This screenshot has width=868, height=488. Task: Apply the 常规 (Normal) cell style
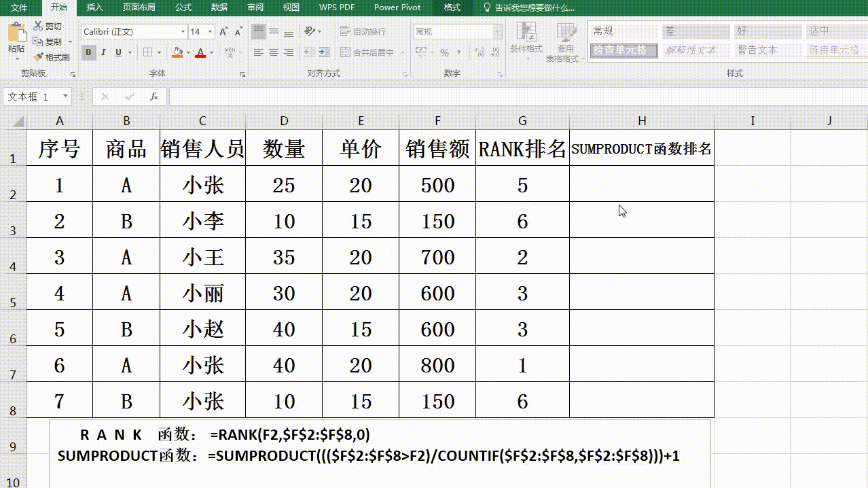point(623,31)
